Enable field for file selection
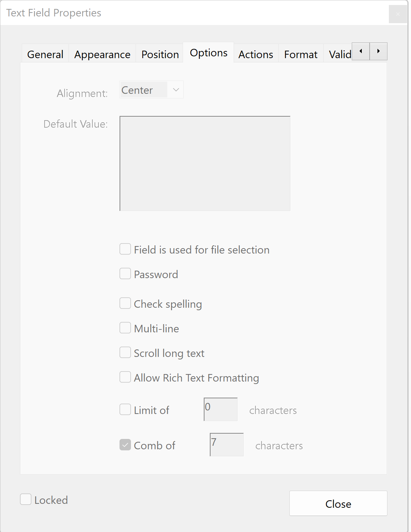 [125, 249]
